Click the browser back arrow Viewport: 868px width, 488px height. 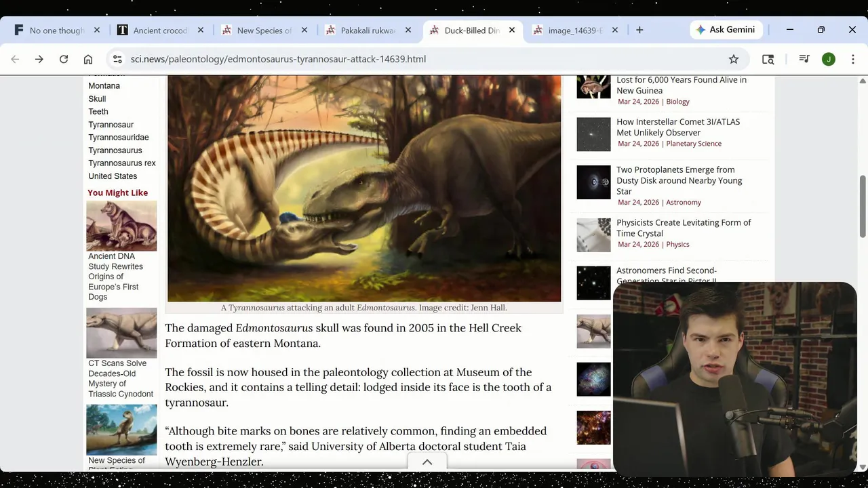click(x=15, y=59)
